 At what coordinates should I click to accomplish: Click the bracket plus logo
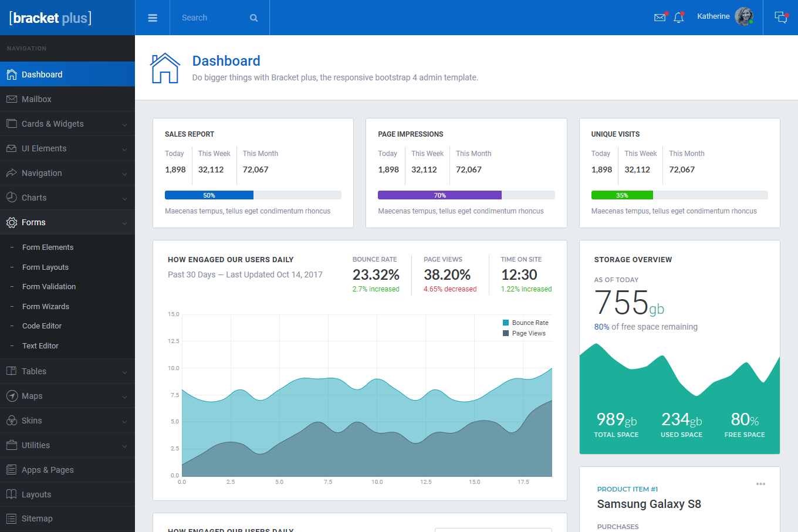(50, 18)
